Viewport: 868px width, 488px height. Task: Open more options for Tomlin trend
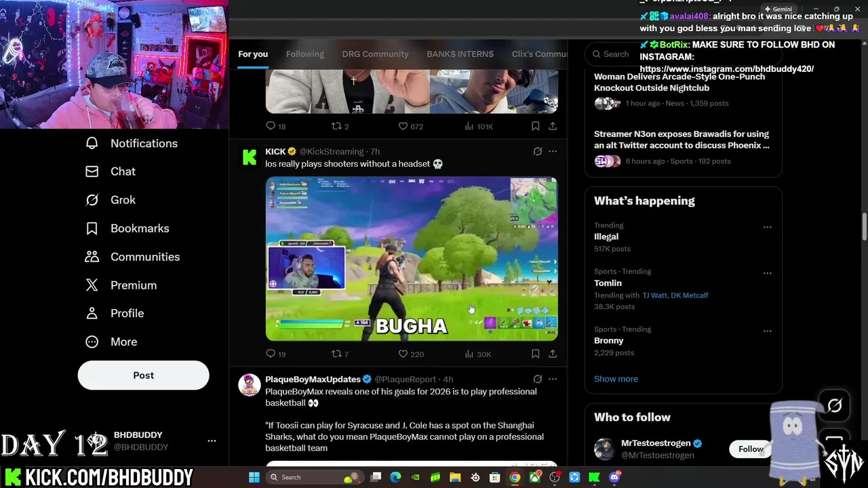(767, 273)
